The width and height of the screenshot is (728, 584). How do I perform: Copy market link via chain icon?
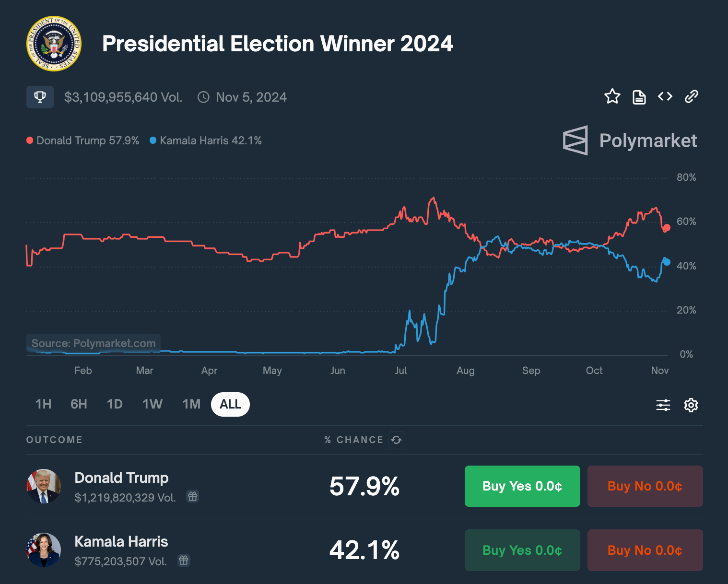click(x=692, y=96)
